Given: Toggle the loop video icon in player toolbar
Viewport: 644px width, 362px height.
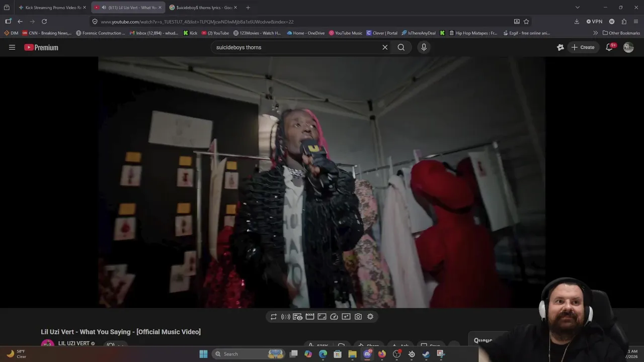Looking at the screenshot, I should click(274, 317).
